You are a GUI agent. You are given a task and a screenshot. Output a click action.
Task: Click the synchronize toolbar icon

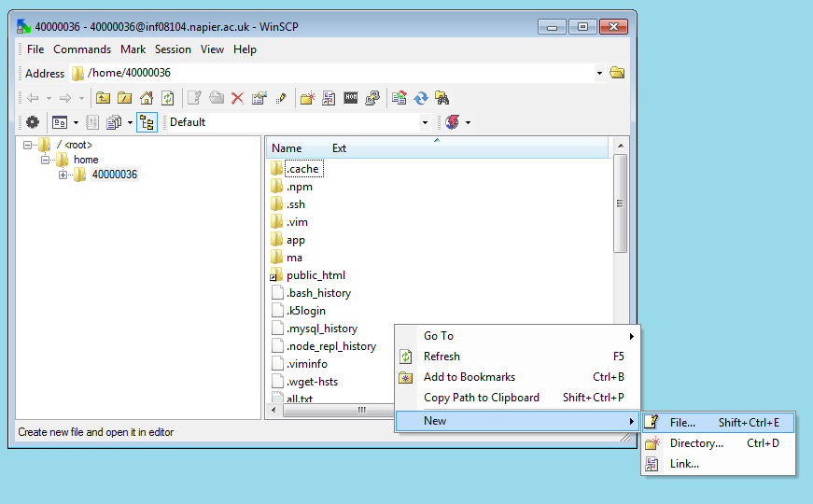[x=399, y=97]
